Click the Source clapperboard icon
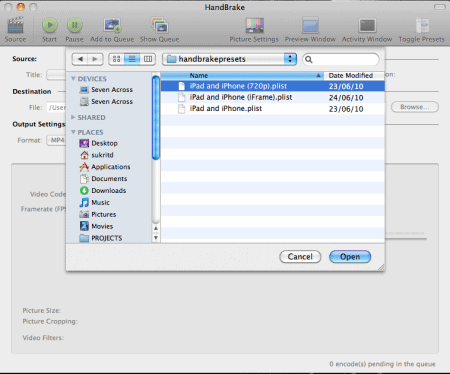The height and width of the screenshot is (374, 450). tap(15, 25)
